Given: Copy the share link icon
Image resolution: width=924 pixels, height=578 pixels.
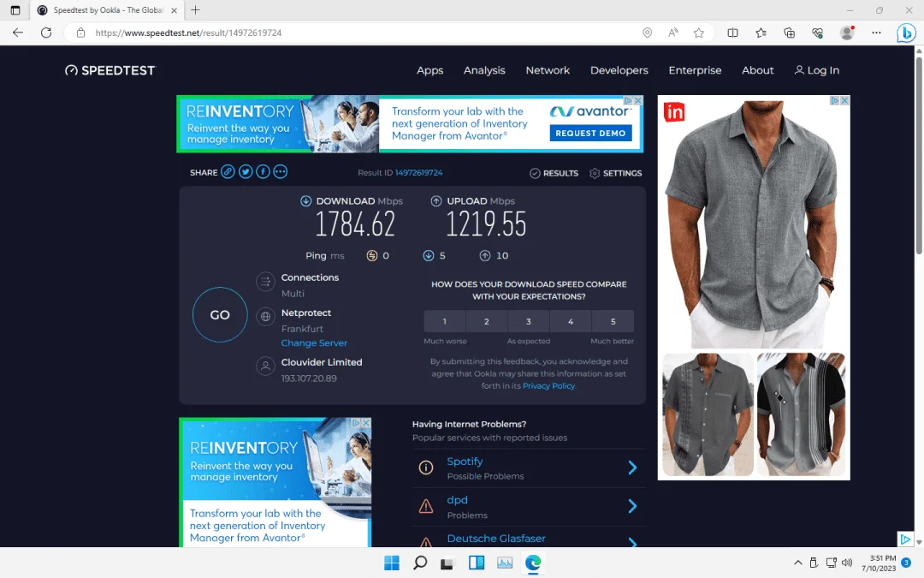Looking at the screenshot, I should coord(228,171).
